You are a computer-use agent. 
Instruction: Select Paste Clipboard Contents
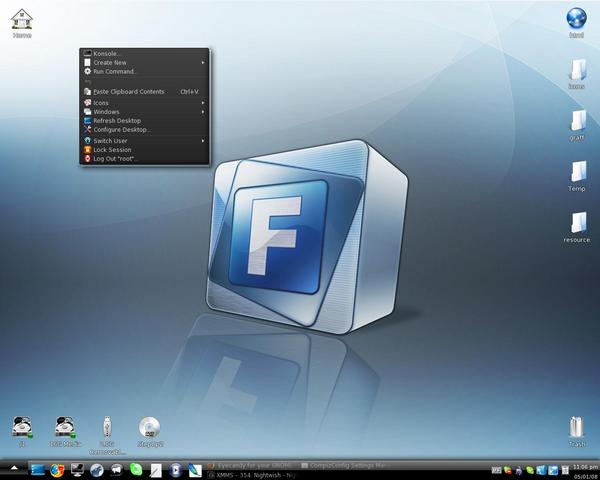pos(145,91)
